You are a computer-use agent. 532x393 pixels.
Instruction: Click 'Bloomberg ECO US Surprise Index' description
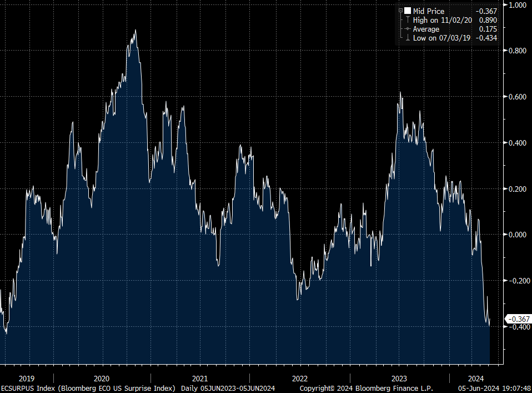pyautogui.click(x=117, y=388)
